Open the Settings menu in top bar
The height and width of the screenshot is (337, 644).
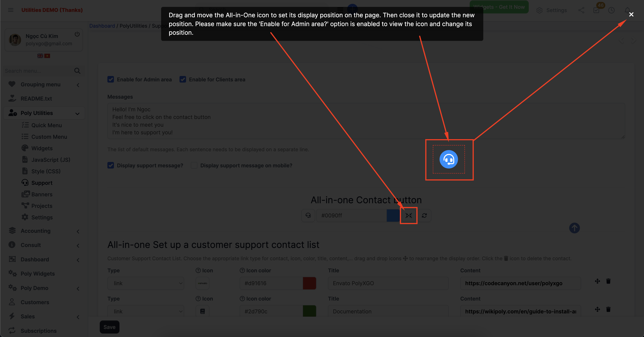[552, 10]
